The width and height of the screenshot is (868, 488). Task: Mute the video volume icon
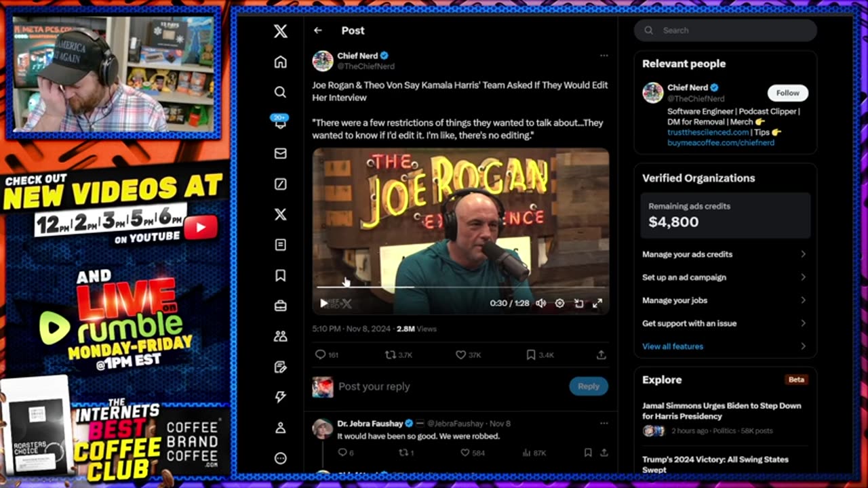540,303
